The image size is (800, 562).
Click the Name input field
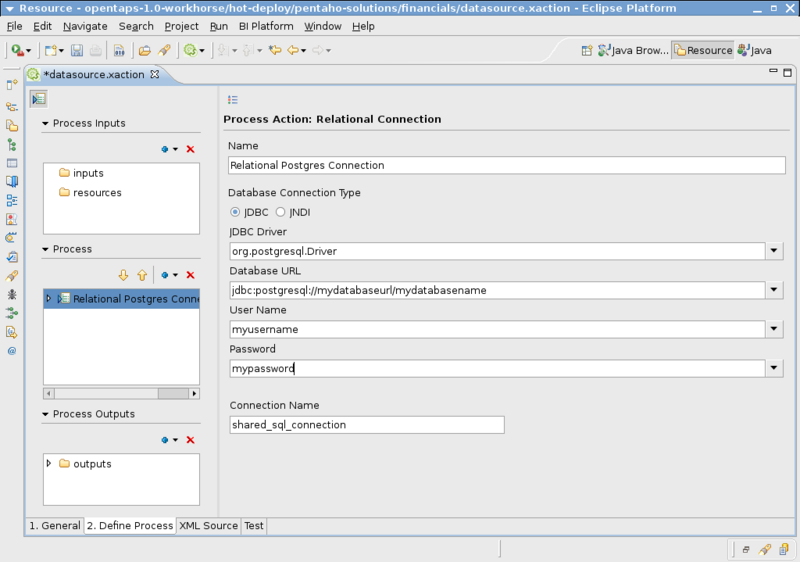pos(507,165)
